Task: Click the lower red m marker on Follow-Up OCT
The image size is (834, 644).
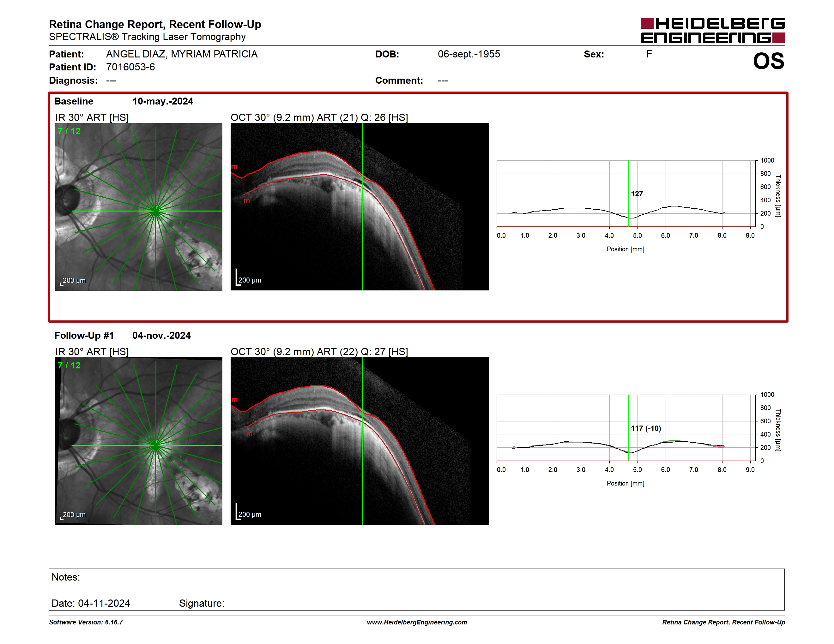Action: 249,434
